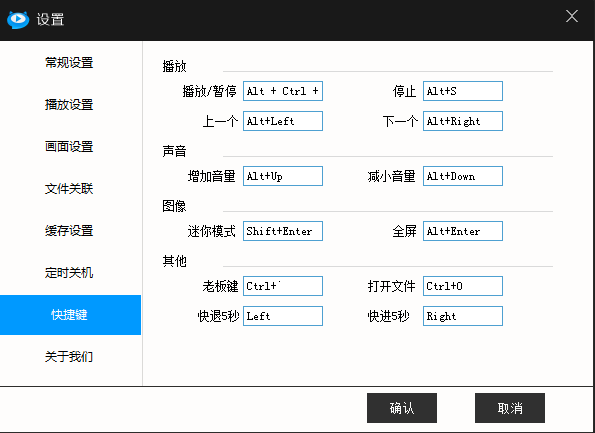Select 定时关机 in sidebar
Image resolution: width=595 pixels, height=433 pixels.
click(x=69, y=273)
